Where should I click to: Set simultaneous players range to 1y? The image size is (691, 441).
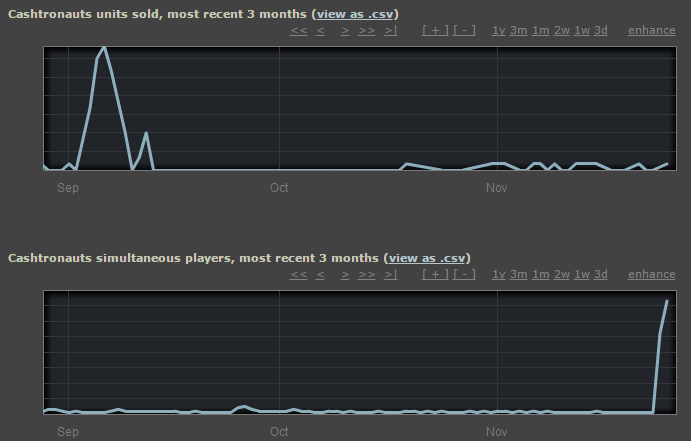pos(498,274)
